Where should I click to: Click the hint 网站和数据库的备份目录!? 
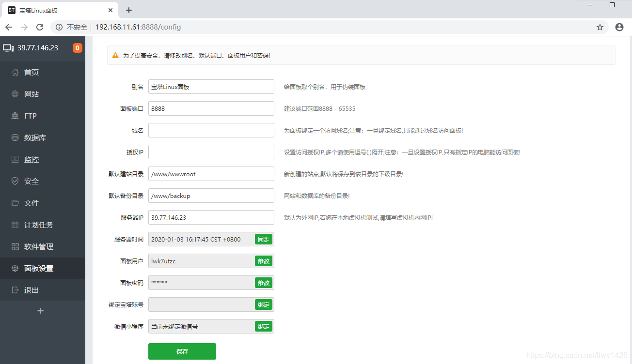coord(317,196)
